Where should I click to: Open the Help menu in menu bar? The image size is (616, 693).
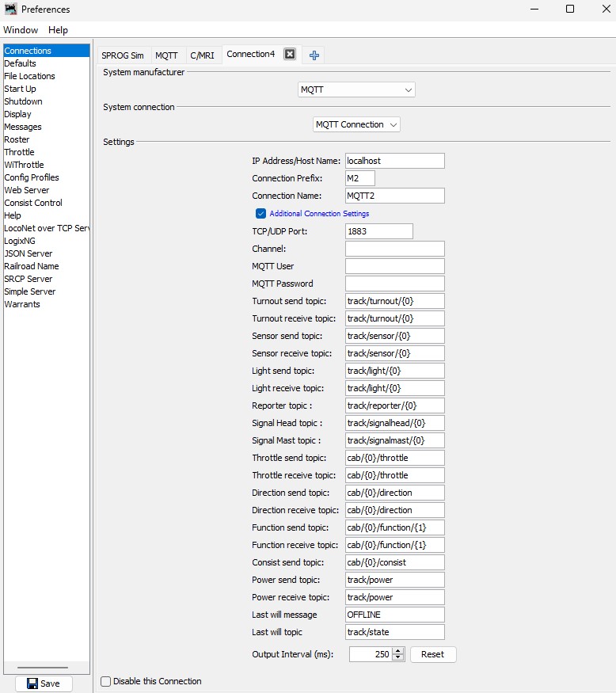pyautogui.click(x=58, y=30)
